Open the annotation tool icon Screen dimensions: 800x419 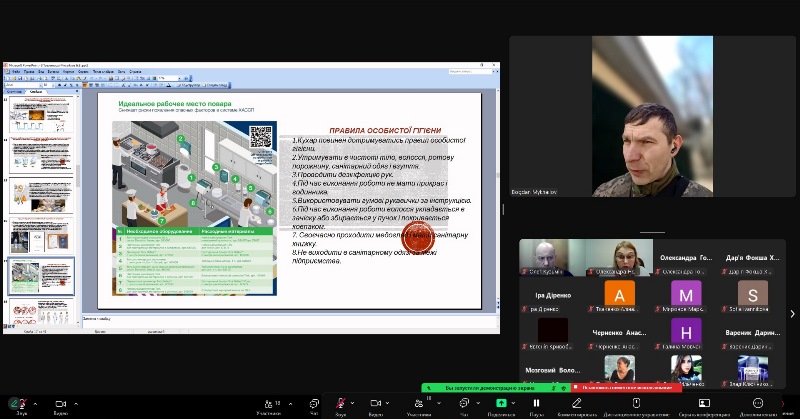578,402
